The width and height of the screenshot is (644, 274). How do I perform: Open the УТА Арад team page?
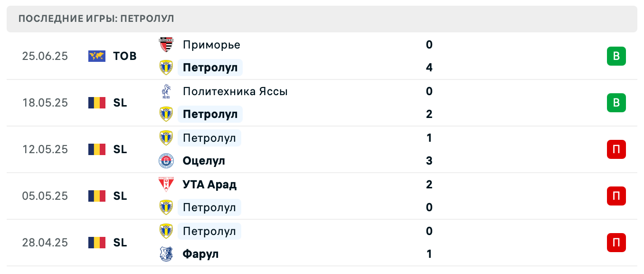coord(209,185)
